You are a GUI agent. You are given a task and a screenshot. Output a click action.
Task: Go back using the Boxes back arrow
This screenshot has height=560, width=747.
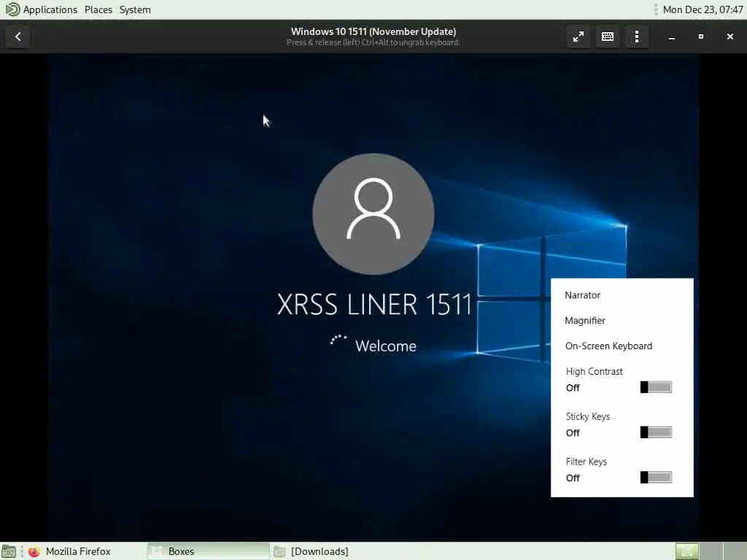[x=18, y=36]
